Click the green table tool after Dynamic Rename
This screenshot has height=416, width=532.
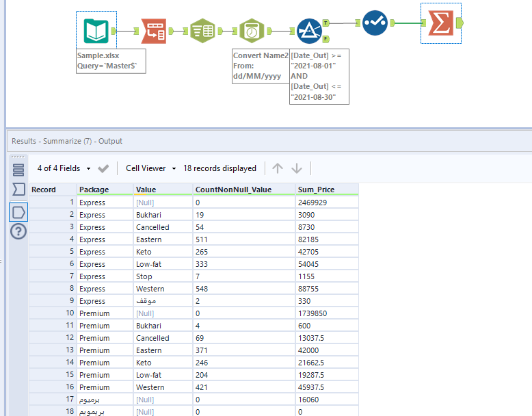coord(202,31)
